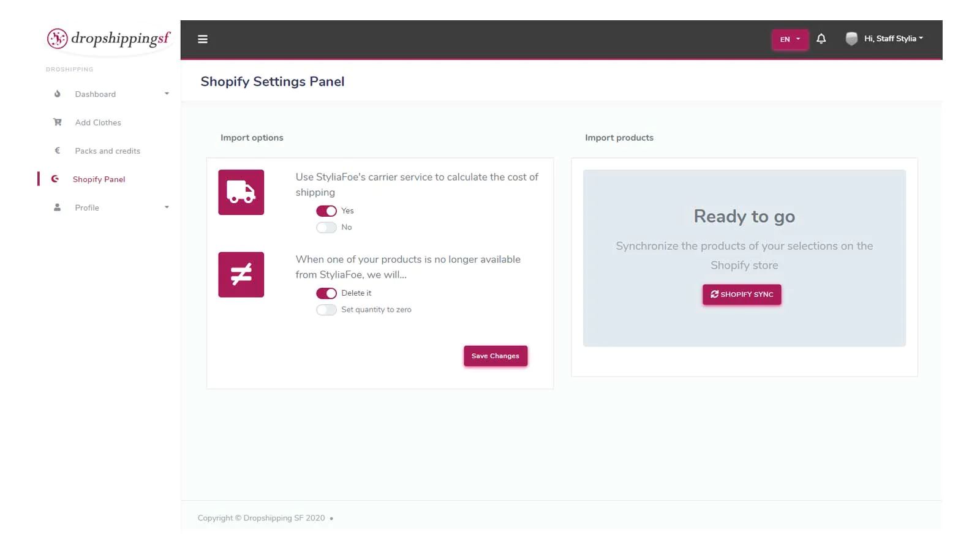Screen dimensions: 980x551
Task: Click the Dashboard flame icon
Action: 58,94
